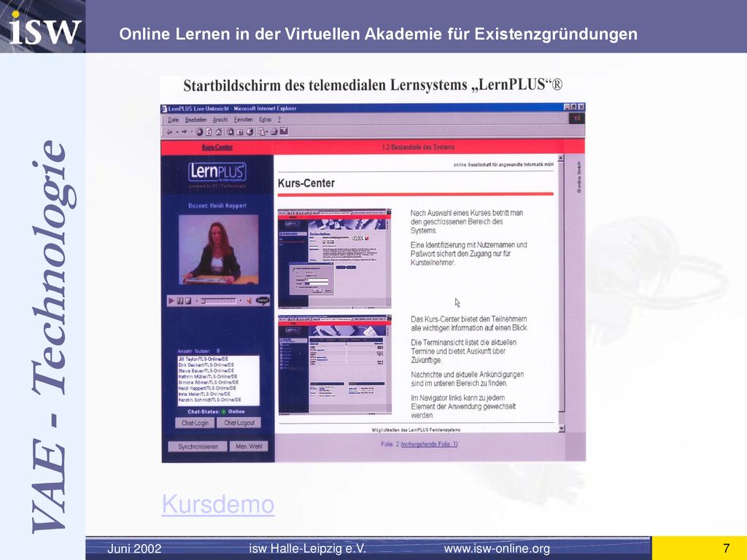Stop the lecturer video
The width and height of the screenshot is (747, 560).
pos(188,301)
